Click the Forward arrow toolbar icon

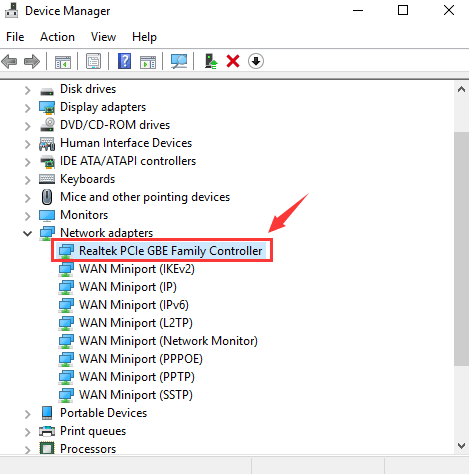(x=32, y=61)
